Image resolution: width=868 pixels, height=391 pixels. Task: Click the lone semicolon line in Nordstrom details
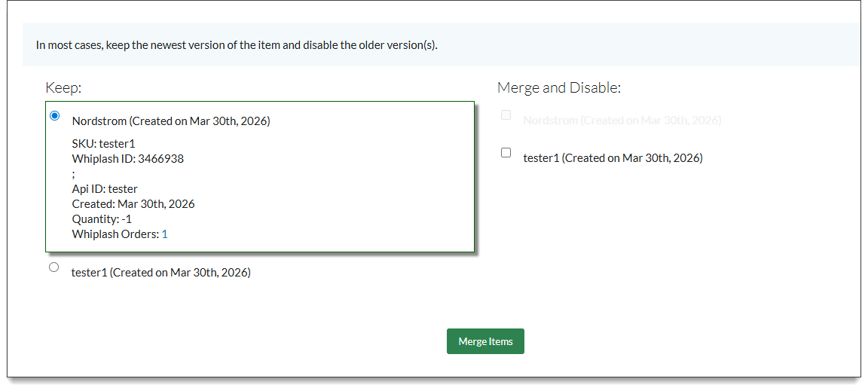(74, 174)
